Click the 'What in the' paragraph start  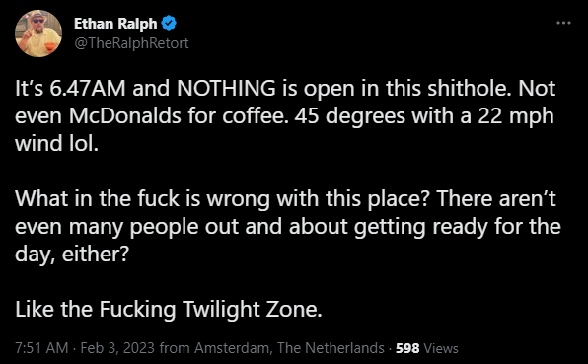pos(72,198)
